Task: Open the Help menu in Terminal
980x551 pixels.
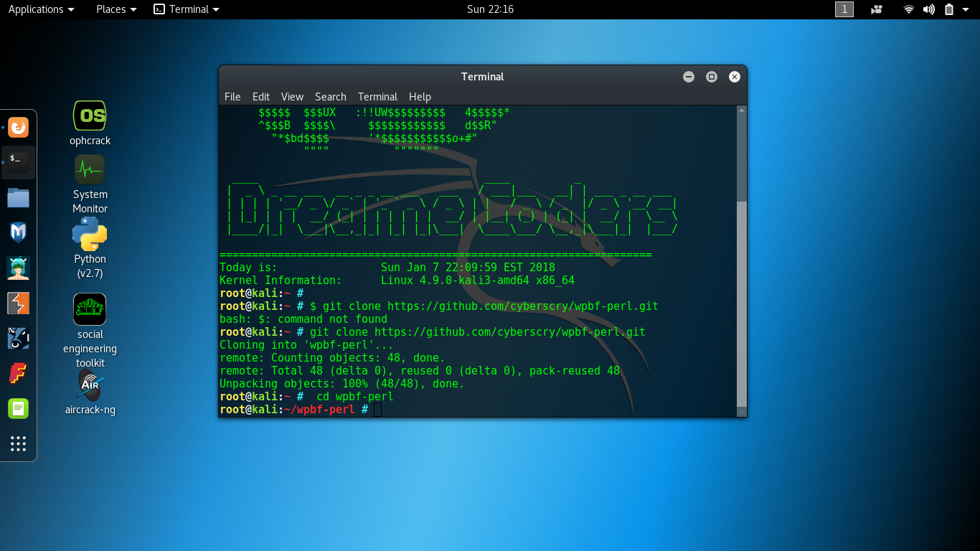Action: pos(420,97)
